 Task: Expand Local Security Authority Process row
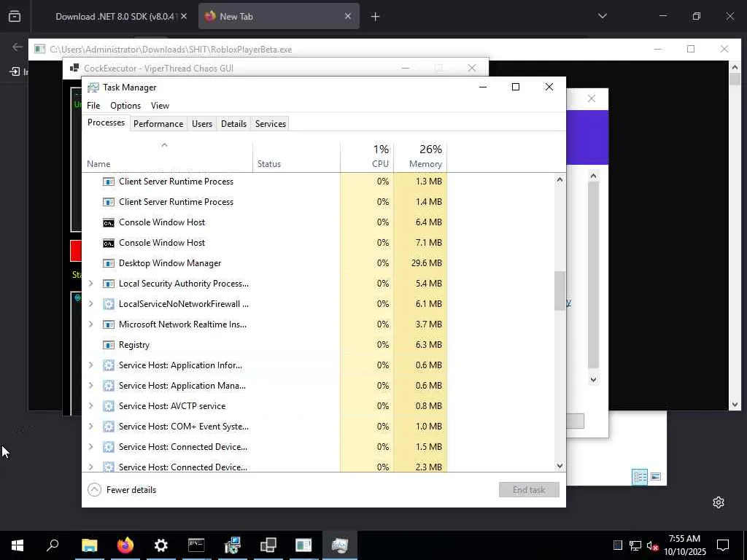(91, 284)
